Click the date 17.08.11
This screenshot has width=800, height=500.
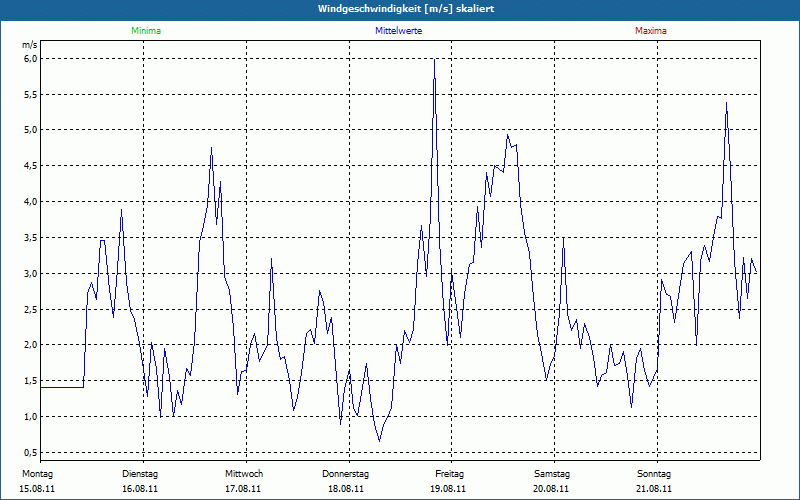pyautogui.click(x=243, y=489)
